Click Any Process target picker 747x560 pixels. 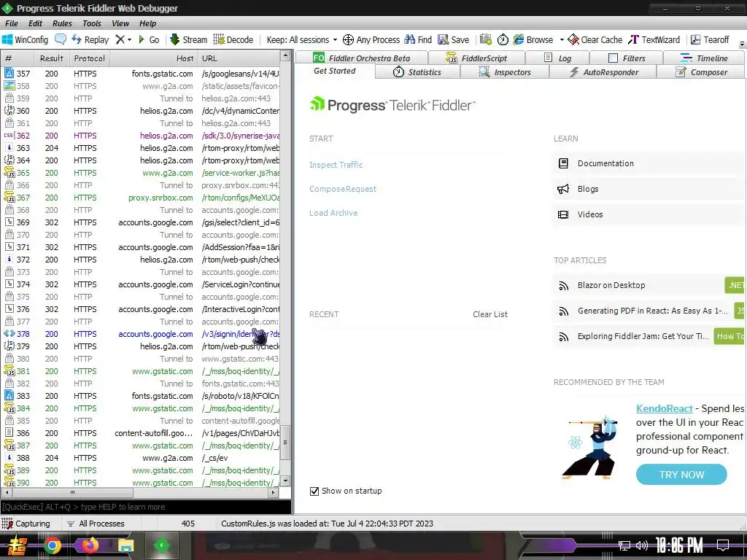[x=371, y=39]
